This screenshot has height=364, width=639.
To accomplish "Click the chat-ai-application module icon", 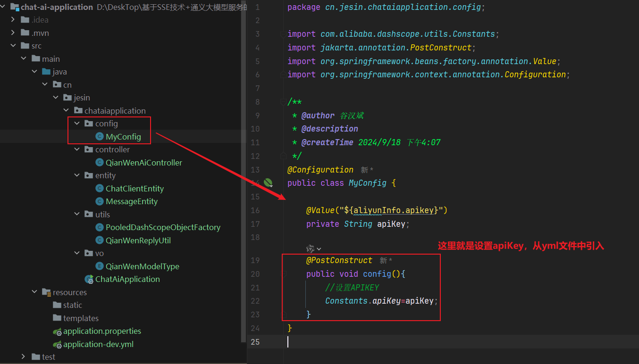I will click(x=14, y=7).
